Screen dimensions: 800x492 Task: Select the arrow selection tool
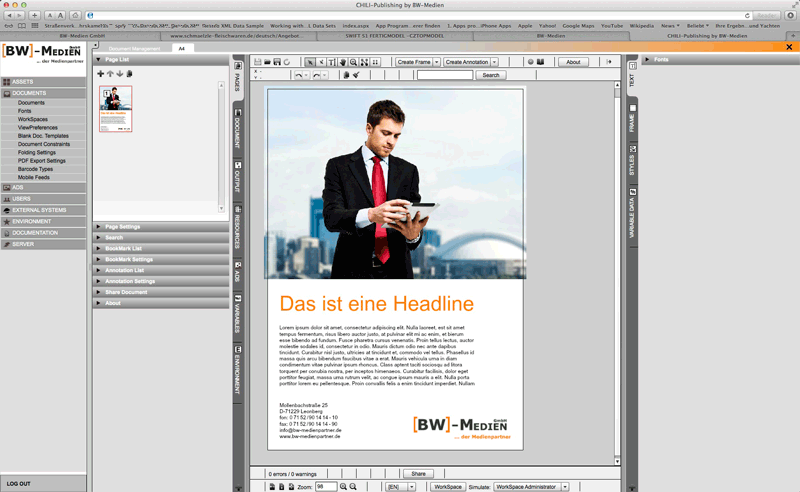point(309,62)
